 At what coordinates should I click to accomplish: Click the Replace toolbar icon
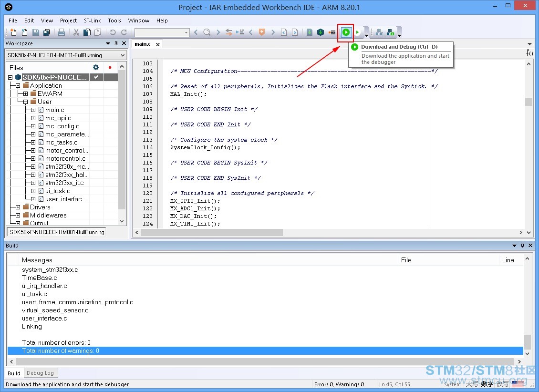coord(229,32)
